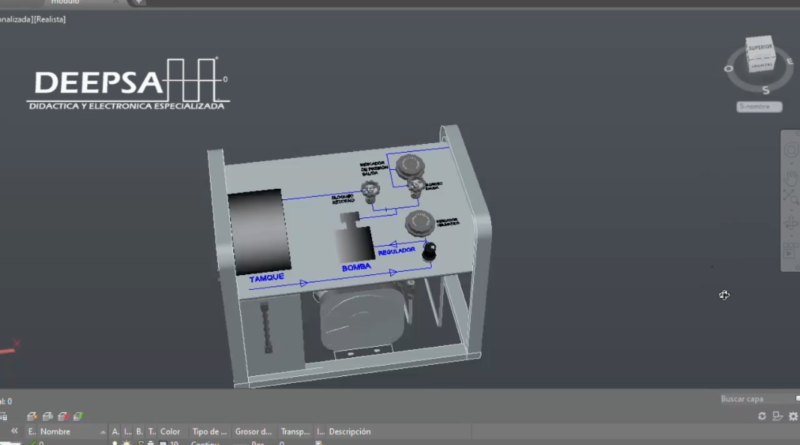Screen dimensions: 800x445
Task: Click the color swatch of layer 0
Action: [162, 442]
